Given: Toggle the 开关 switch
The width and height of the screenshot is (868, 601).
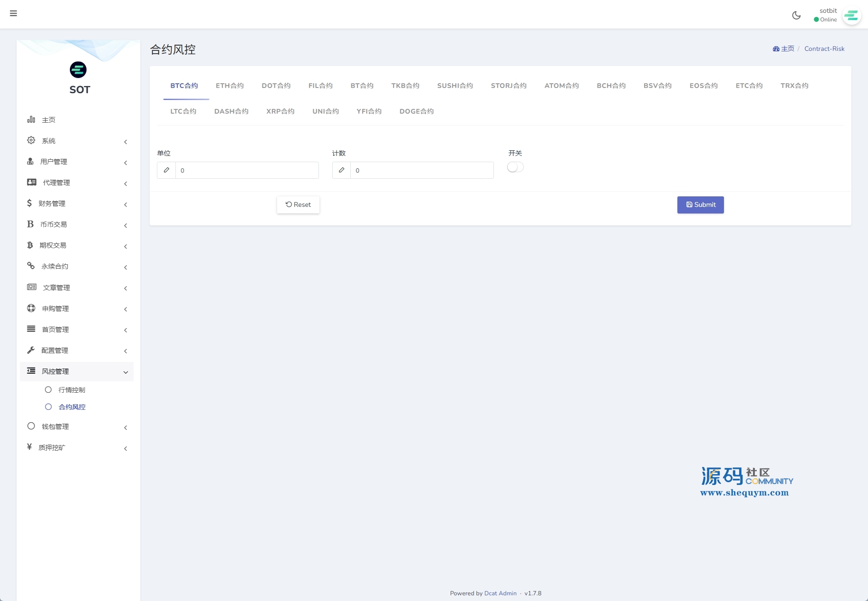Looking at the screenshot, I should pyautogui.click(x=515, y=167).
